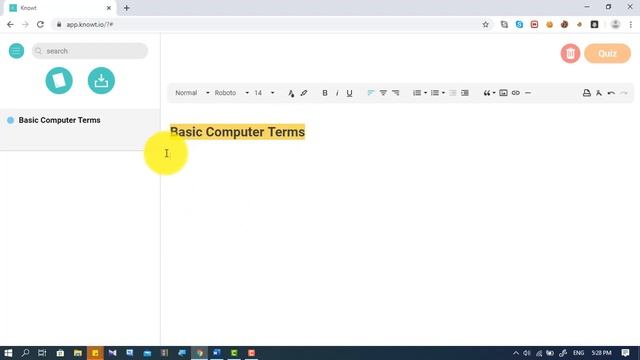This screenshot has width=640, height=360.
Task: Open Task View on the taskbar
Action: point(42,353)
